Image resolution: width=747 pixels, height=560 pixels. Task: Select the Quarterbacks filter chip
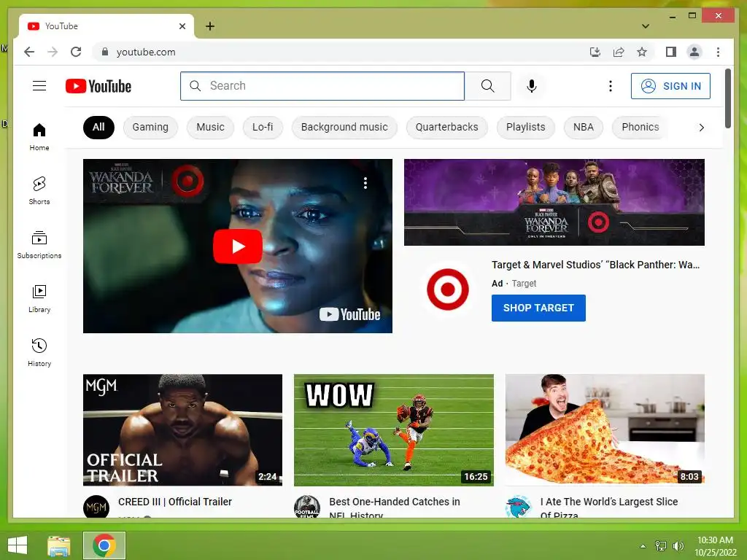click(446, 127)
